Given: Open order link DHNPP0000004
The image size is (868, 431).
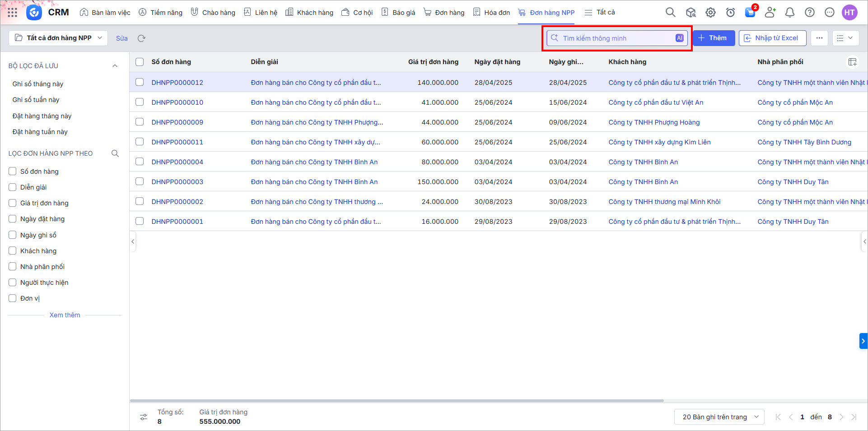Looking at the screenshot, I should [177, 162].
